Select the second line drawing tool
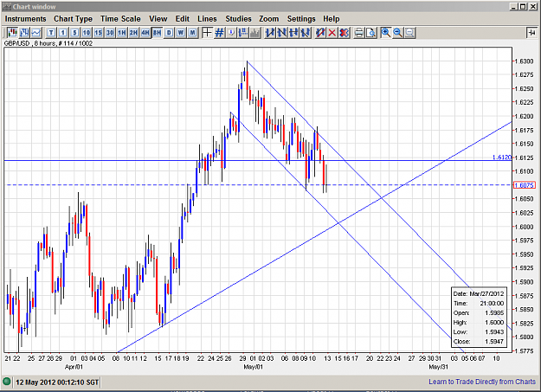The height and width of the screenshot is (392, 541). (x=281, y=33)
